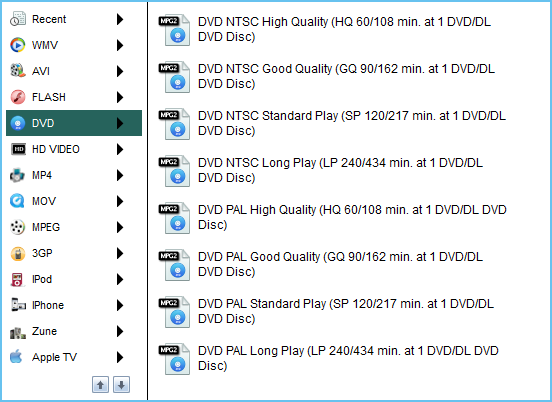The image size is (552, 402).
Task: Select the FLASH label
Action: click(x=49, y=97)
